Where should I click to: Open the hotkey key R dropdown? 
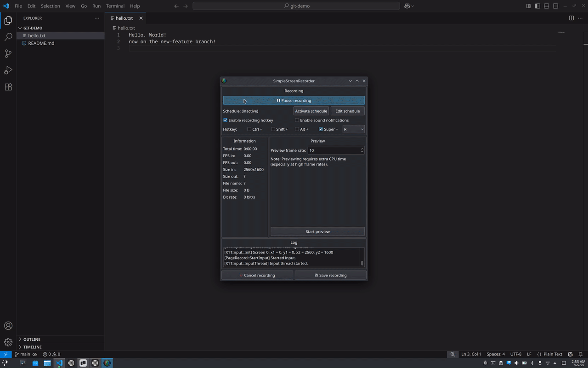point(354,129)
